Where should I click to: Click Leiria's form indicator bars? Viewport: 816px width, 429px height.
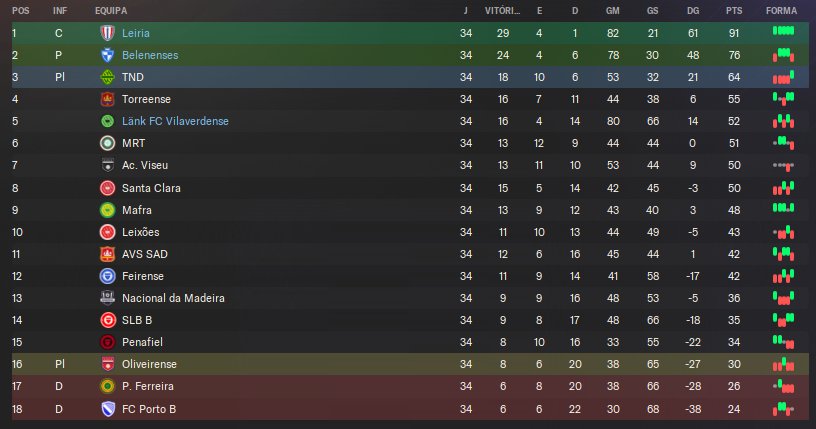[783, 33]
